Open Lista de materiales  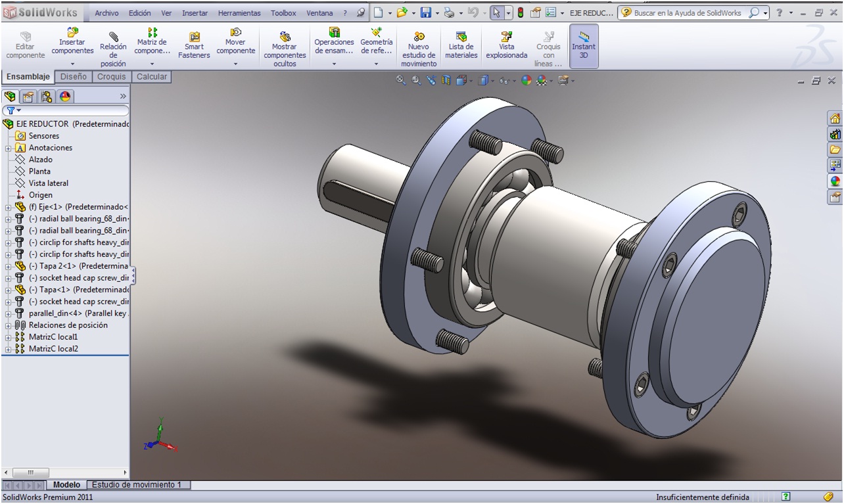coord(461,46)
